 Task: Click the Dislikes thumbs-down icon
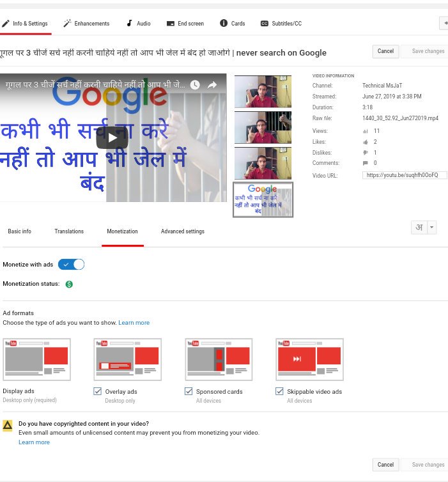pos(366,153)
